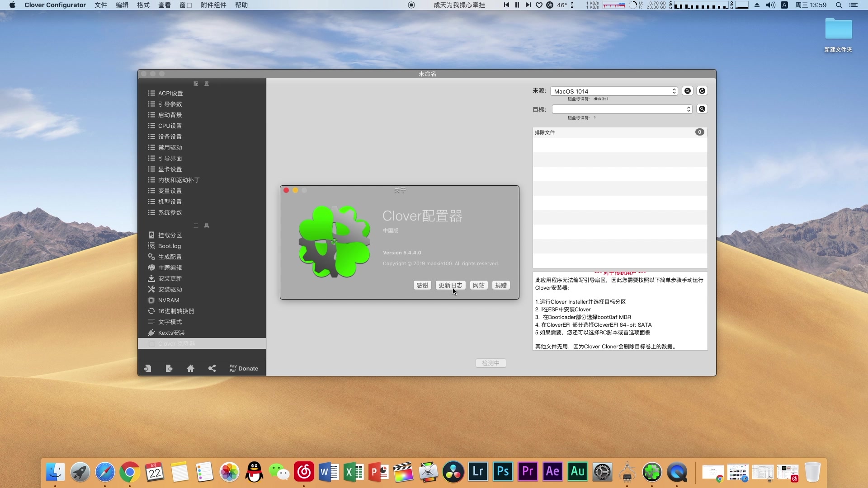Click the 检测中 button
The image size is (868, 488).
[491, 363]
